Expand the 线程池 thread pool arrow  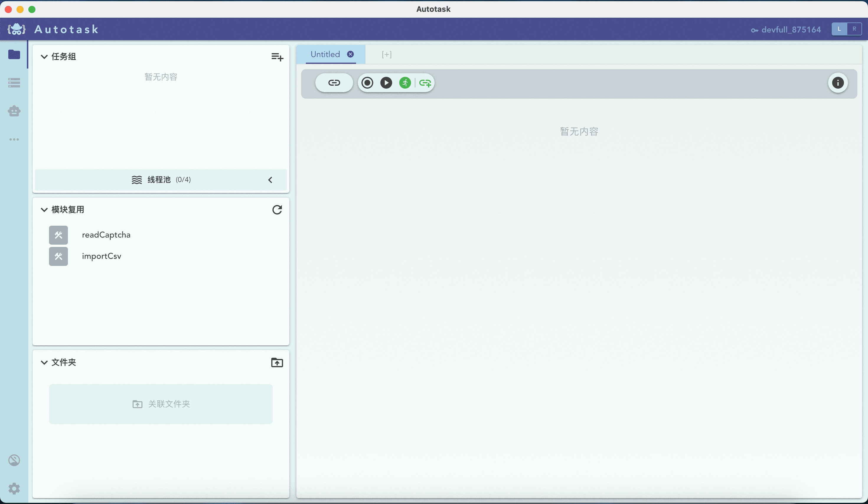[x=270, y=180]
